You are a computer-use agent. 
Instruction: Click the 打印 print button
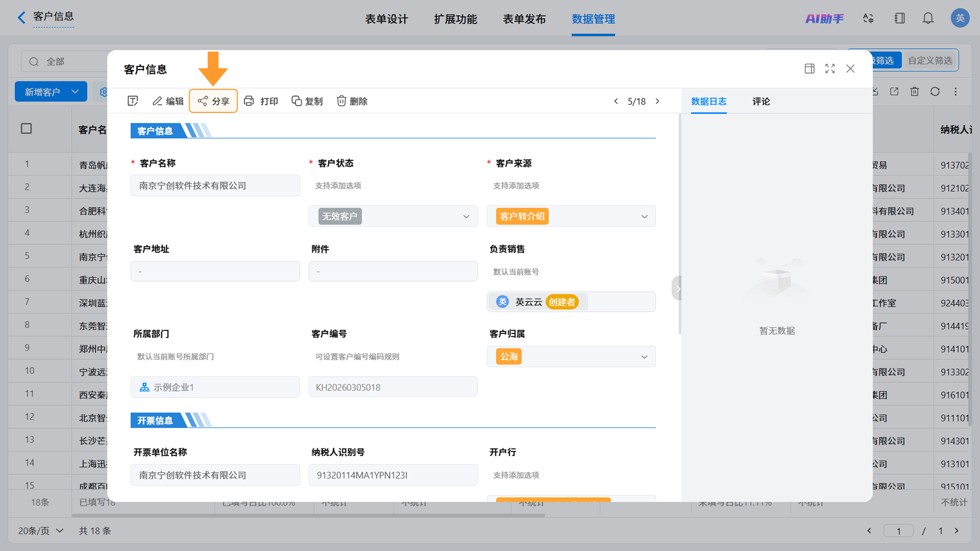point(261,101)
